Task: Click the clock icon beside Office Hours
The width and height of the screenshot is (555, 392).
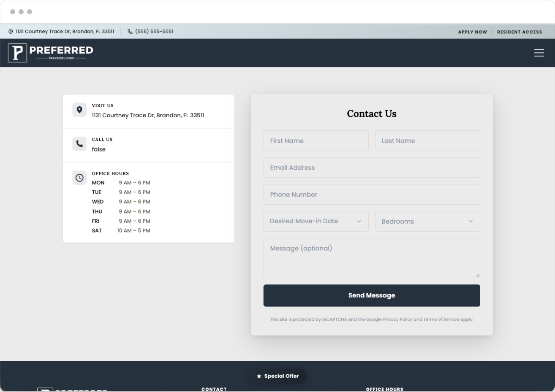Action: pyautogui.click(x=79, y=178)
